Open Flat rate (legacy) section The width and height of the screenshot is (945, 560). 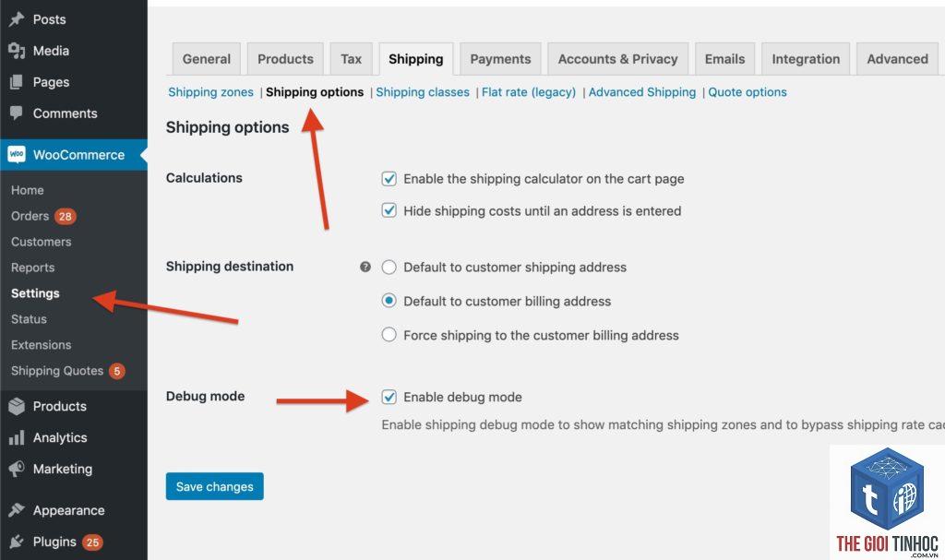529,92
